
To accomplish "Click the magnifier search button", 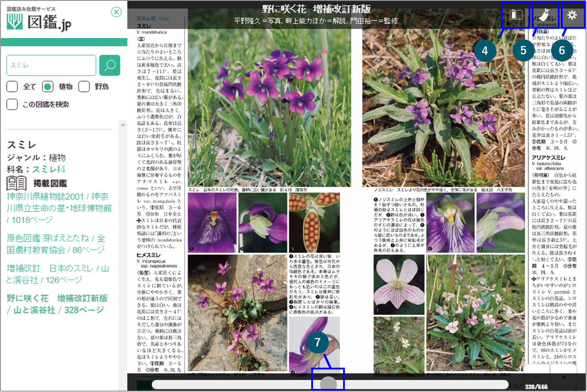I will (110, 65).
